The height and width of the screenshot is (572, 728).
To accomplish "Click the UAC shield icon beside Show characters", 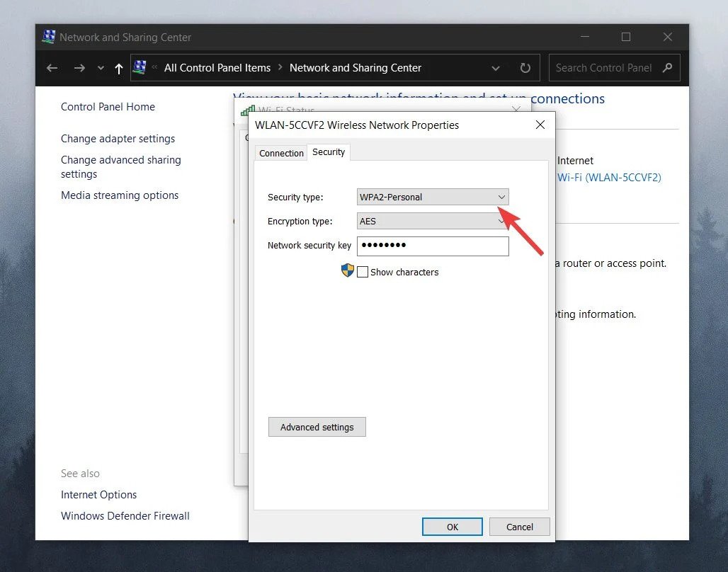I will tap(347, 270).
